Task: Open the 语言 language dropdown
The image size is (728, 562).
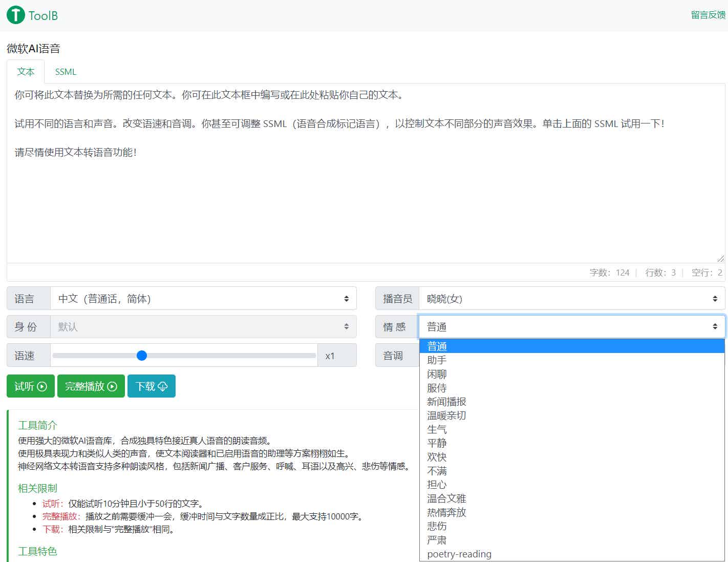Action: point(203,299)
